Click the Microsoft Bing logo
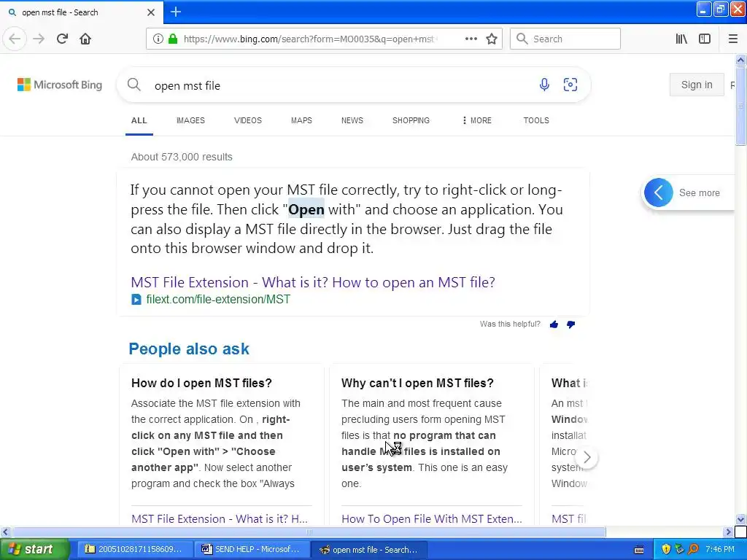This screenshot has height=560, width=747. pyautogui.click(x=60, y=85)
